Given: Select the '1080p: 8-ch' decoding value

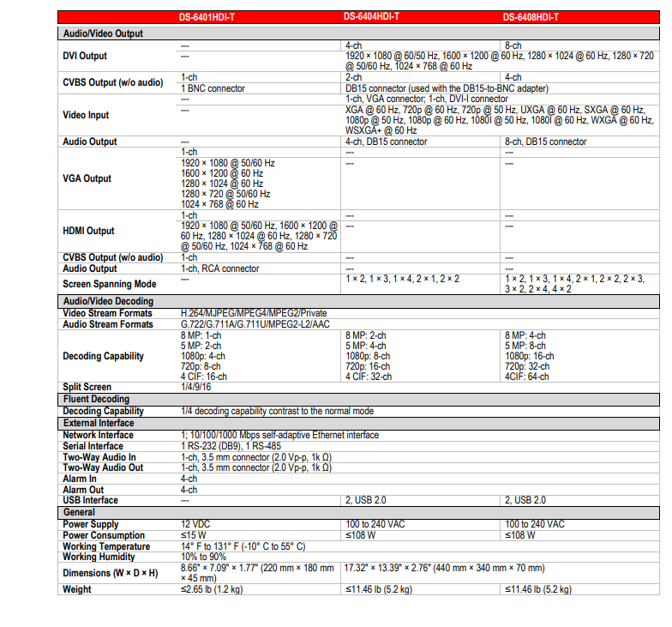Looking at the screenshot, I should [x=368, y=356].
